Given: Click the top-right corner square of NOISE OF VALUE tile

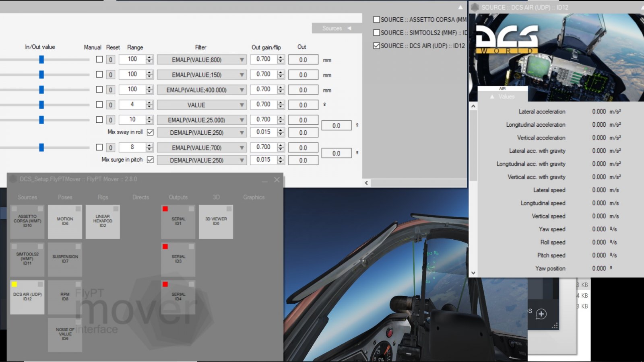Looking at the screenshot, I should pyautogui.click(x=78, y=322).
